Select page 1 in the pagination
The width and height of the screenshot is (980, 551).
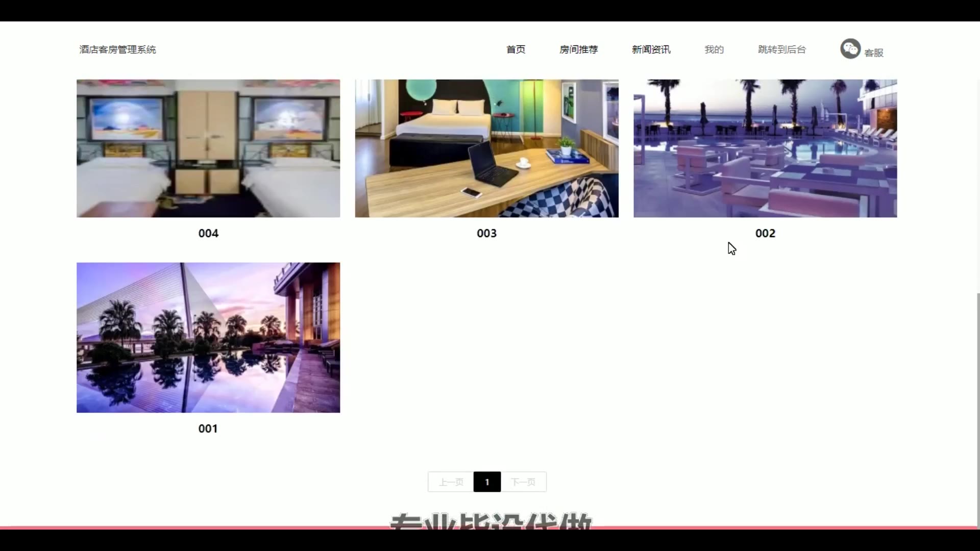487,482
